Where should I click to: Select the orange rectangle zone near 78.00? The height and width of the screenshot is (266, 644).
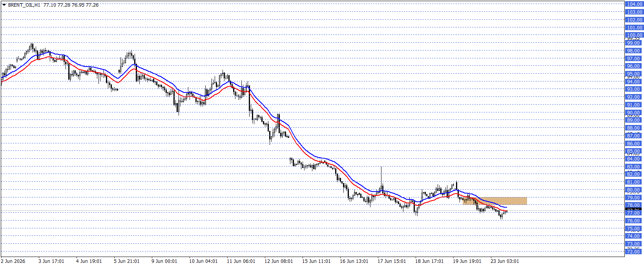(x=494, y=201)
